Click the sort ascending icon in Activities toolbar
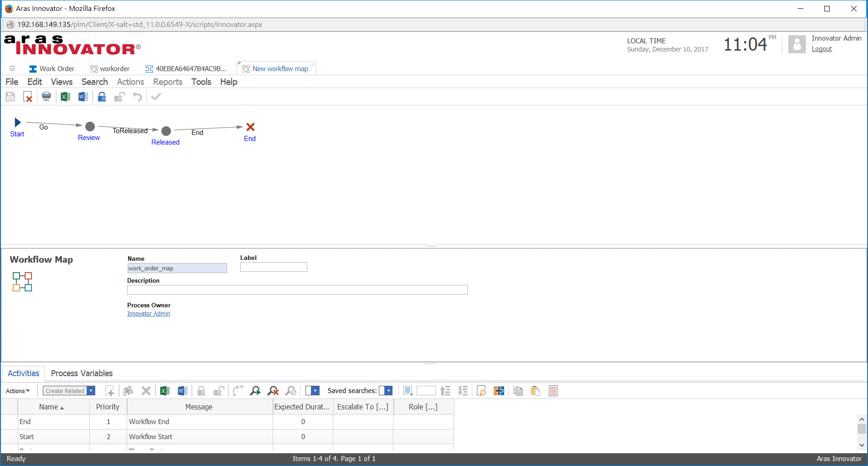 point(445,391)
